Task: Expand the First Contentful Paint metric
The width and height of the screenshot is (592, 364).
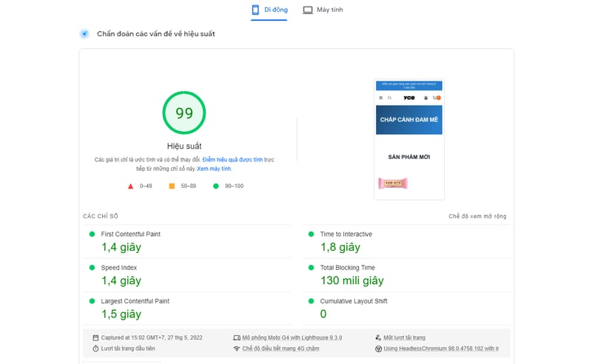Action: point(131,235)
